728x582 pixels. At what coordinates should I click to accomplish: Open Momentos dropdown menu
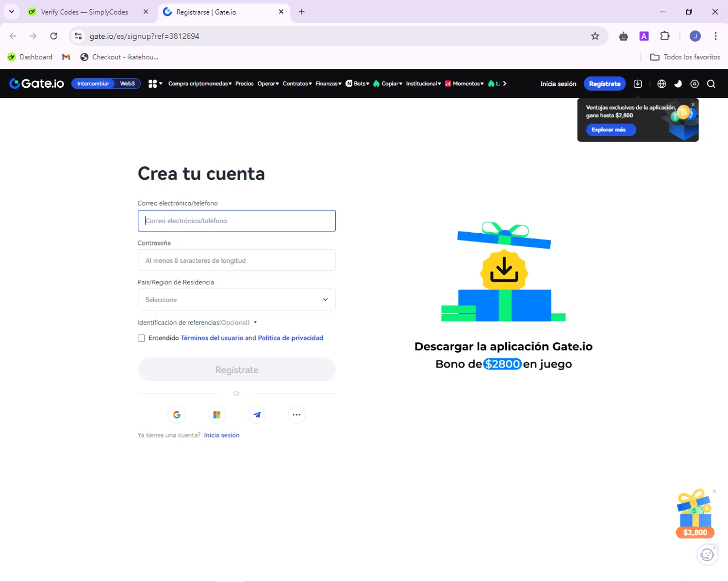click(x=464, y=83)
